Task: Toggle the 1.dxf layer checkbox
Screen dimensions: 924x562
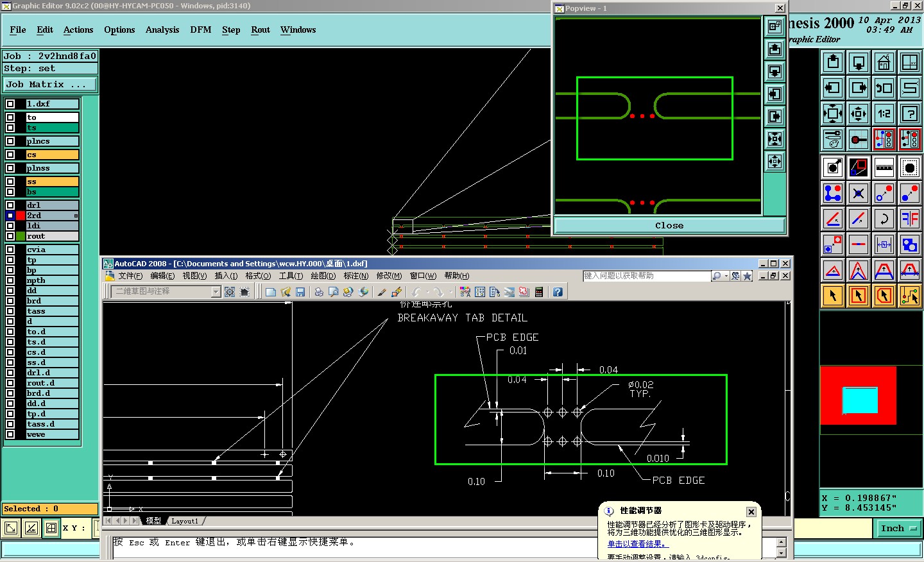Action: pyautogui.click(x=10, y=104)
